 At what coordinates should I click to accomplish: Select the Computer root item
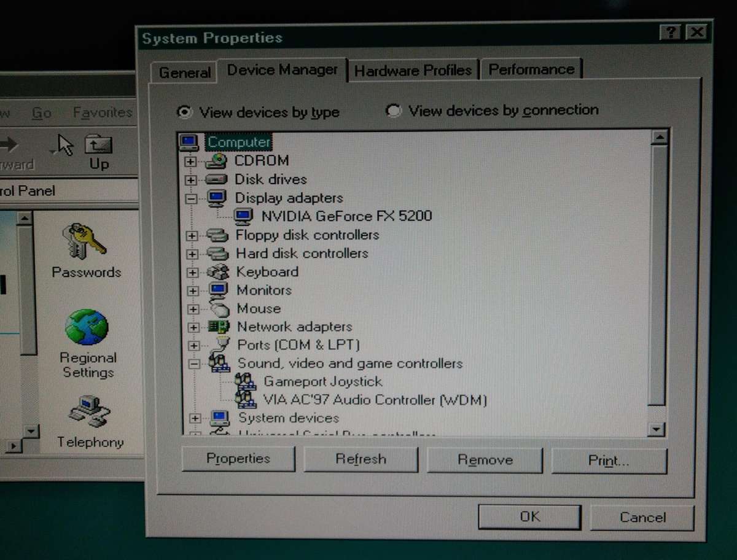pos(238,142)
